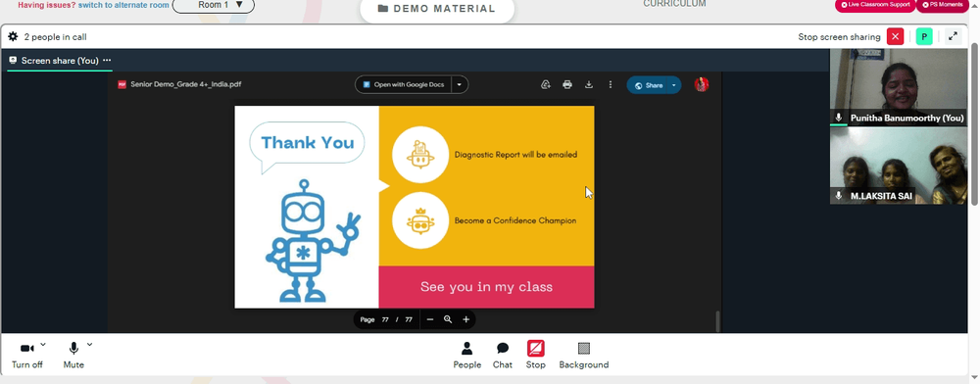The width and height of the screenshot is (980, 384).
Task: Expand microphone options chevron
Action: pyautogui.click(x=89, y=344)
